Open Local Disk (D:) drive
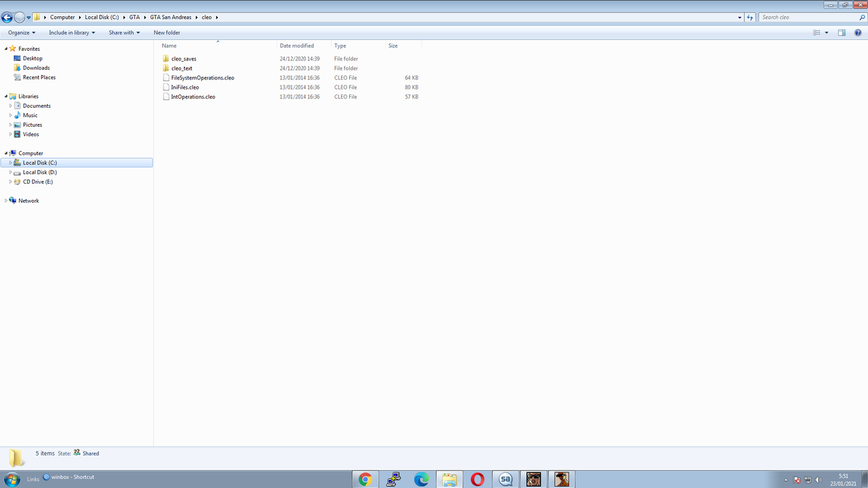 pos(39,172)
